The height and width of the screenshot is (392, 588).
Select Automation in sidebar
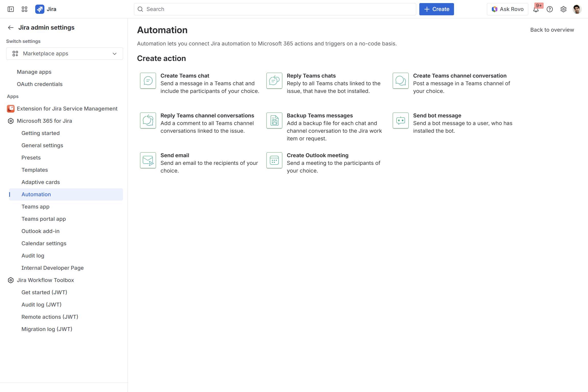(x=66, y=194)
